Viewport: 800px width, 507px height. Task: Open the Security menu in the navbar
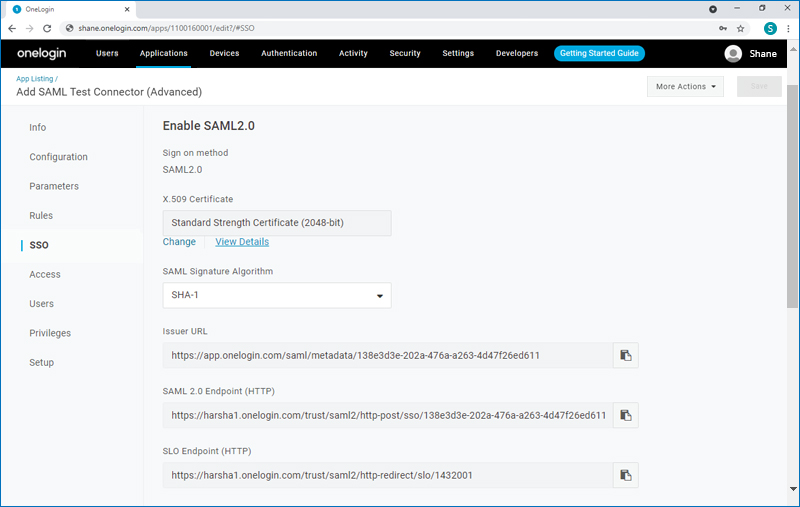click(x=405, y=53)
